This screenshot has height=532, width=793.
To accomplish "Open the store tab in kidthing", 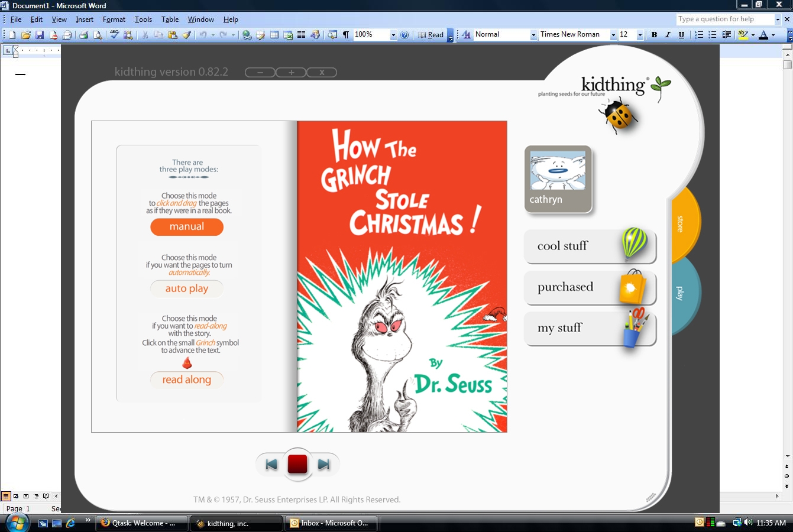I will click(x=685, y=224).
